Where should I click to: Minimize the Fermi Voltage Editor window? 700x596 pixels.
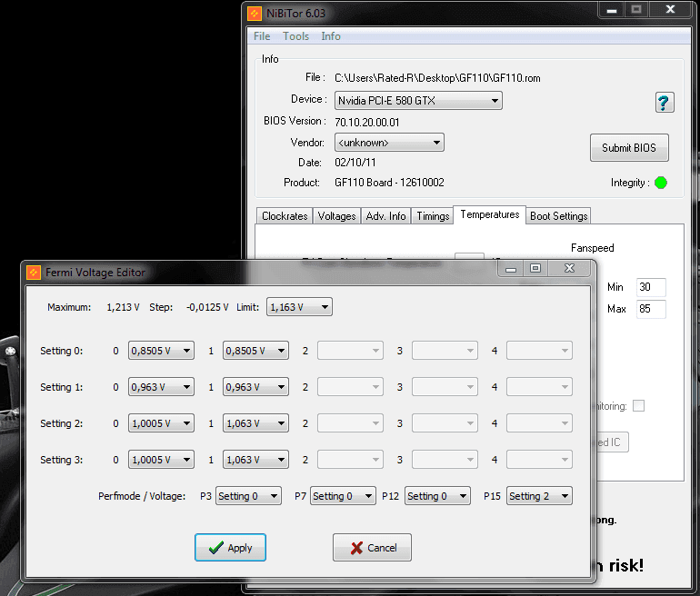[511, 269]
